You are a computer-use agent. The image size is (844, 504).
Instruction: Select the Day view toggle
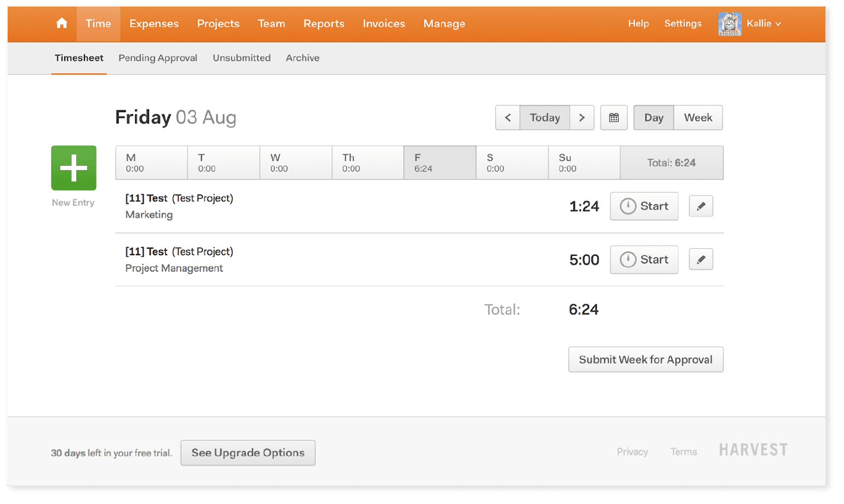point(653,117)
